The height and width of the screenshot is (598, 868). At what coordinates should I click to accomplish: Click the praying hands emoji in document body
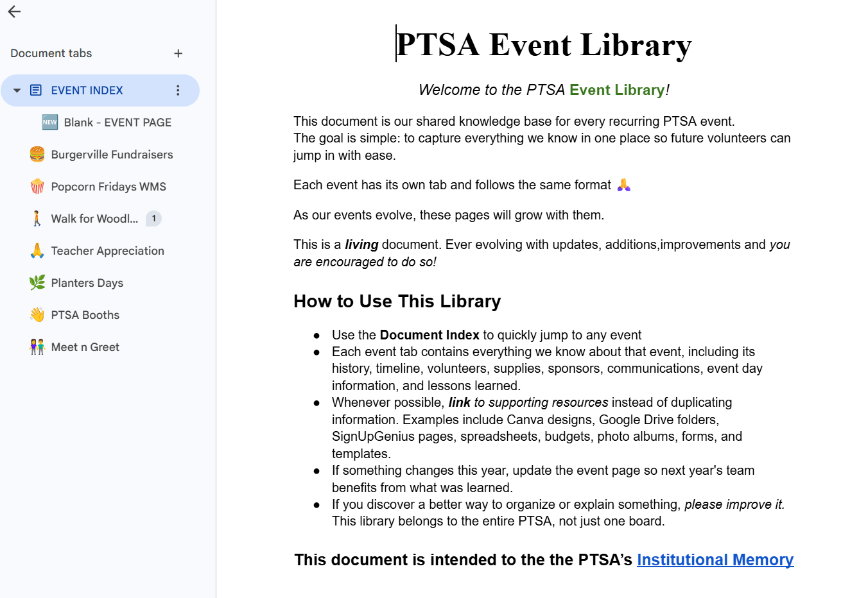point(623,185)
